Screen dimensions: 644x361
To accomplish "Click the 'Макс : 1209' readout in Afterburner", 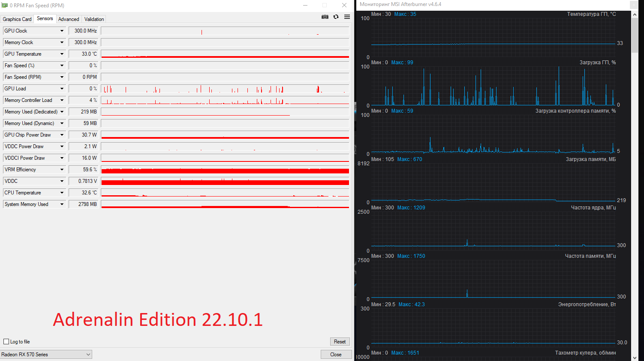I will [411, 208].
